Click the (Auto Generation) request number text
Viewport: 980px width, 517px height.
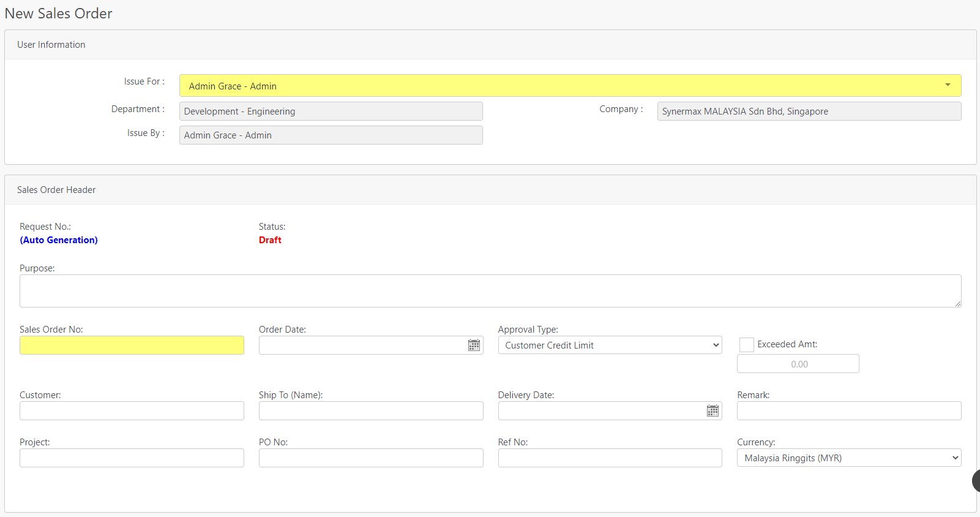click(x=59, y=240)
